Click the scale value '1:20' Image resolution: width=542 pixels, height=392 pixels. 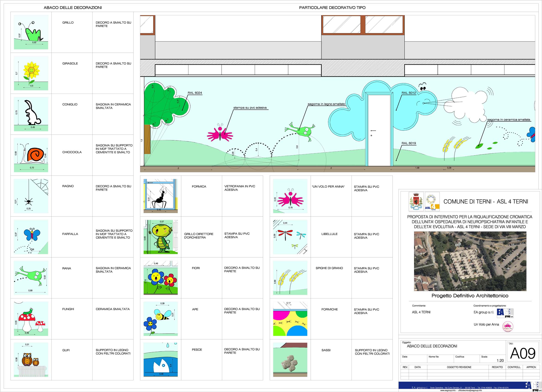(x=500, y=361)
